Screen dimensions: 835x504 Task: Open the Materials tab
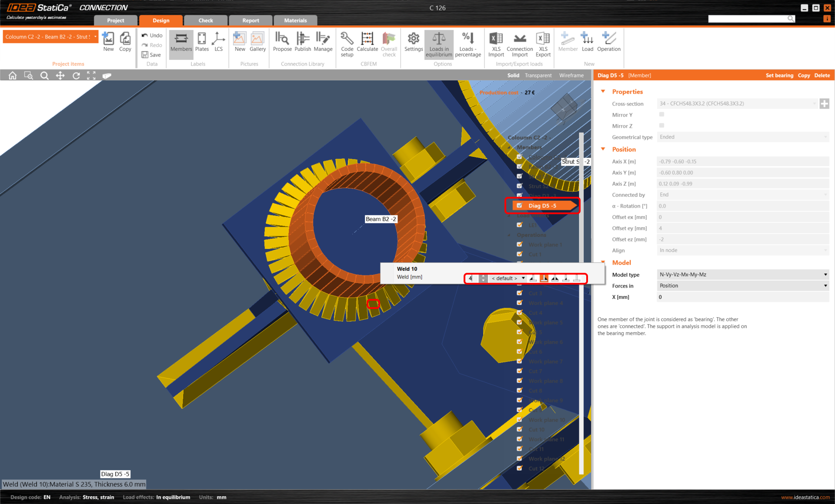(x=295, y=20)
